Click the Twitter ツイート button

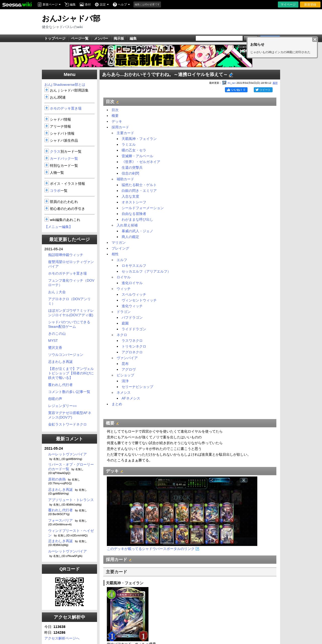[x=263, y=90]
